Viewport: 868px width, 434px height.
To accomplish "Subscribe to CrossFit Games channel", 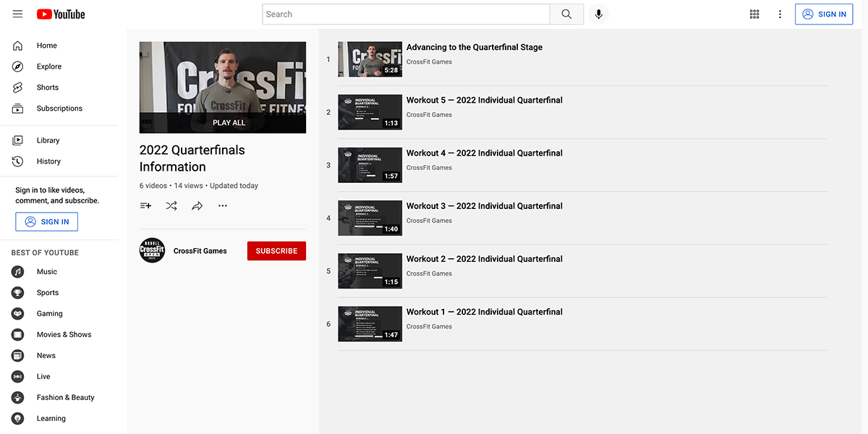I will click(x=276, y=251).
